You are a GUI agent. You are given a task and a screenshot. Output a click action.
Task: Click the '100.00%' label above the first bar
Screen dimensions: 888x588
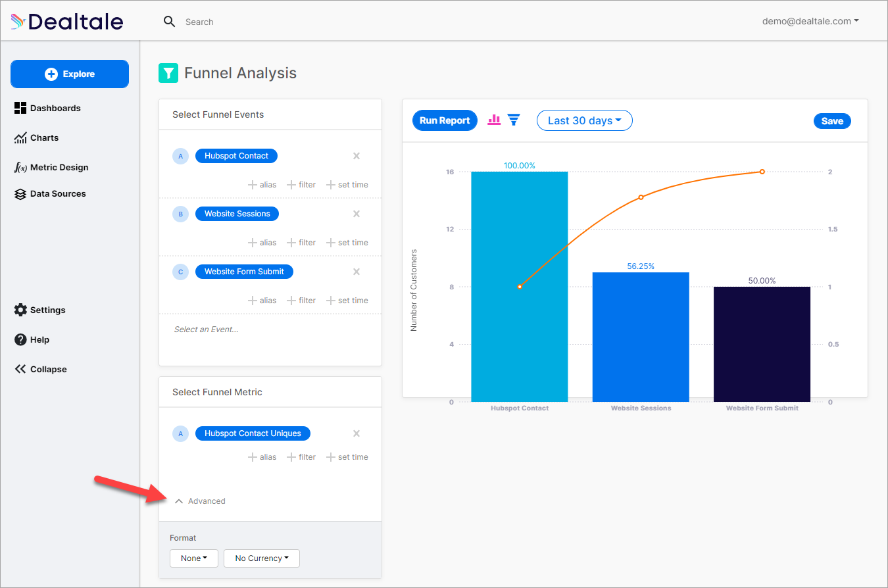pos(520,166)
